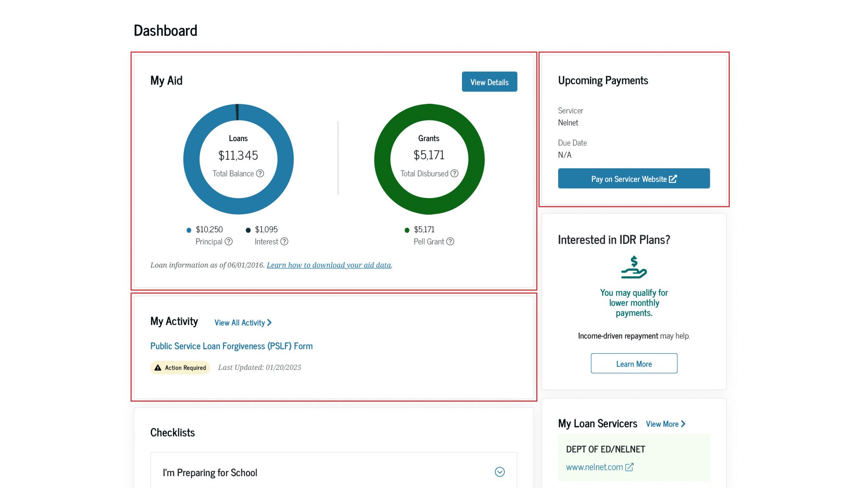Click the Interest help icon

pyautogui.click(x=284, y=241)
